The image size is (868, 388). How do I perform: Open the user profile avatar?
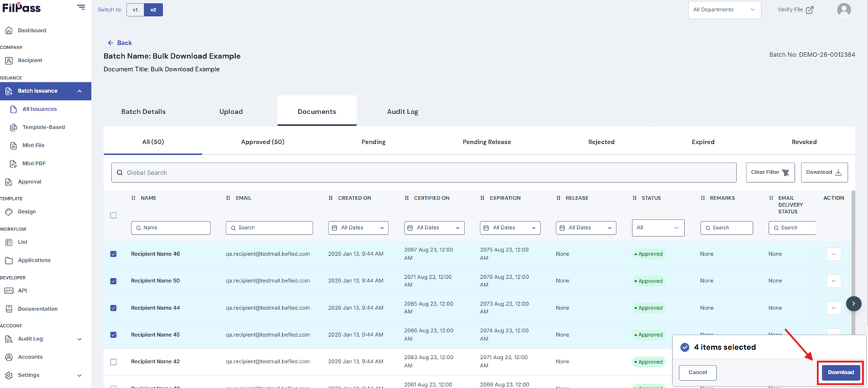point(843,9)
